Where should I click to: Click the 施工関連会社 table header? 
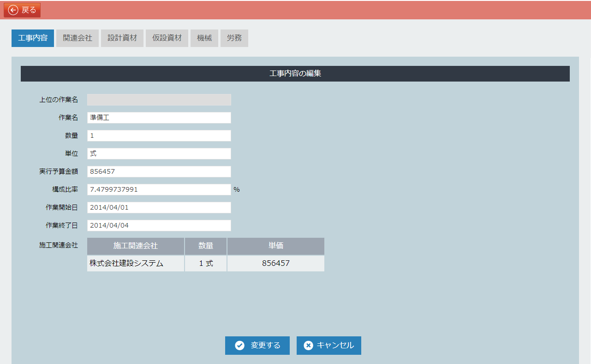coord(136,246)
